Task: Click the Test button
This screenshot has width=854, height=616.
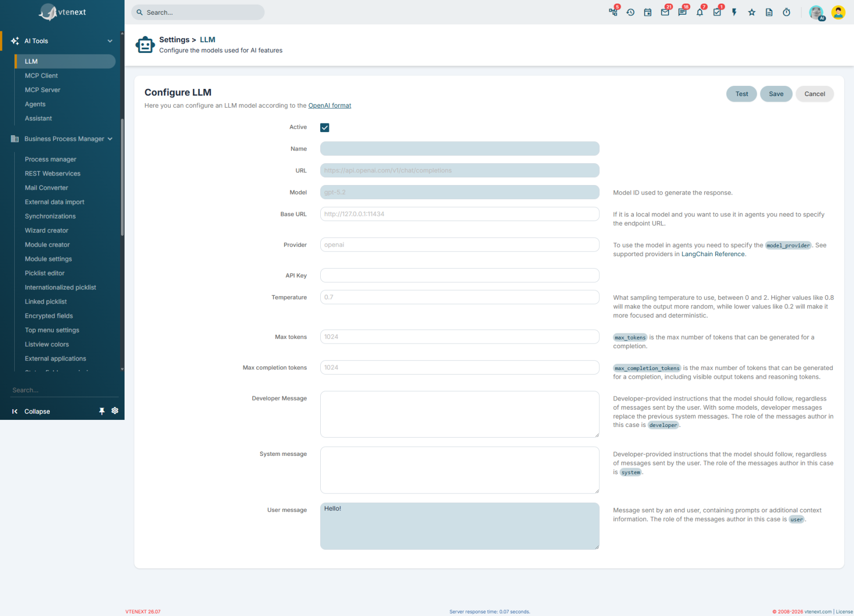Action: [742, 94]
